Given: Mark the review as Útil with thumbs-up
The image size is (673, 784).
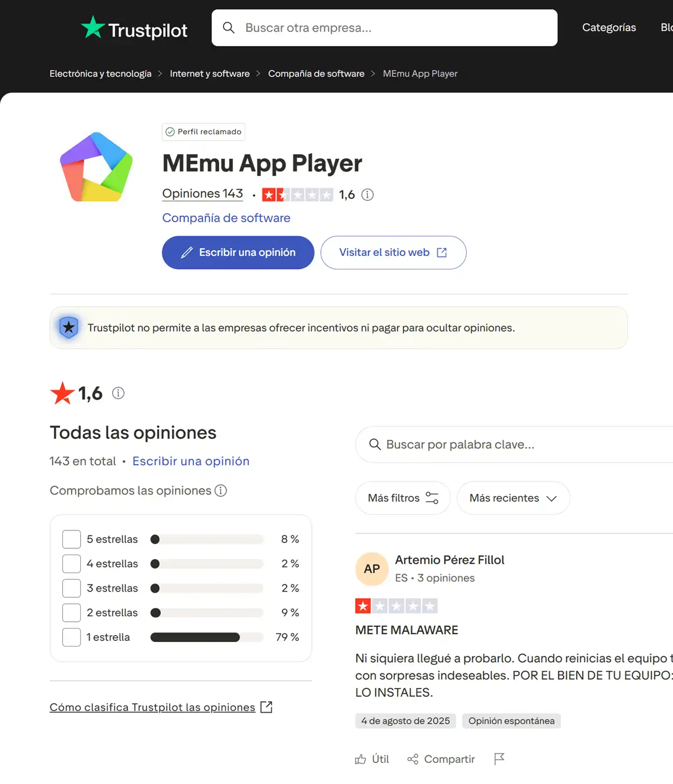Looking at the screenshot, I should 372,759.
